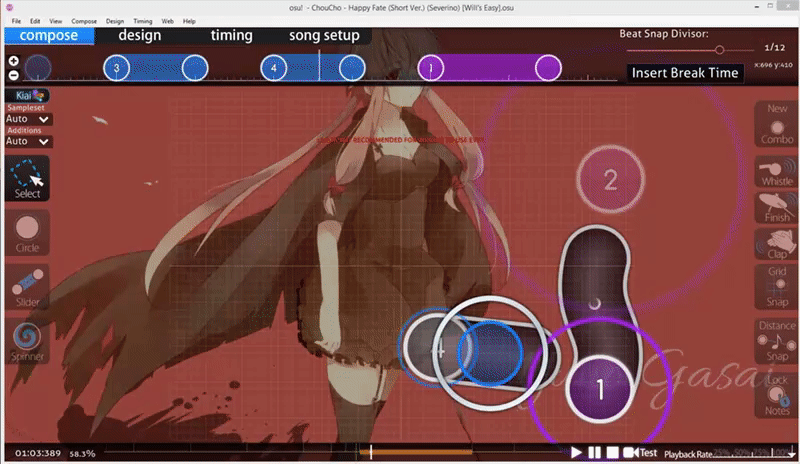Choose the Circle placement tool

click(27, 233)
